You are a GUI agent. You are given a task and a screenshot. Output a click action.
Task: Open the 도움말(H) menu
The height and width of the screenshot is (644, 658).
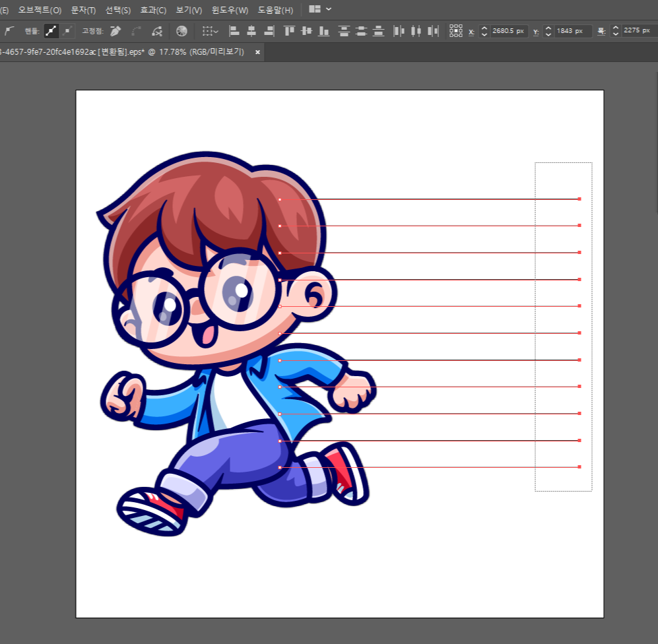point(275,10)
